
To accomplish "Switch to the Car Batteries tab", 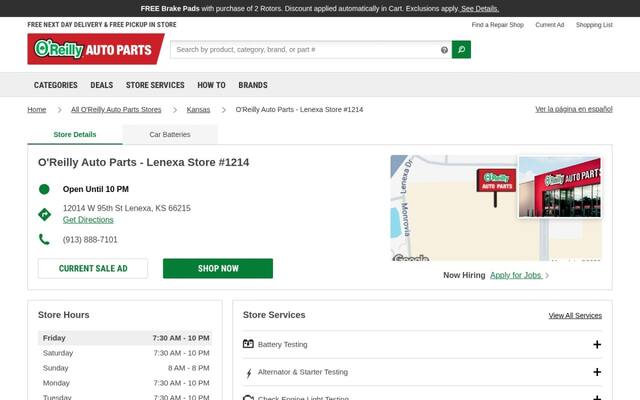I will pos(170,134).
